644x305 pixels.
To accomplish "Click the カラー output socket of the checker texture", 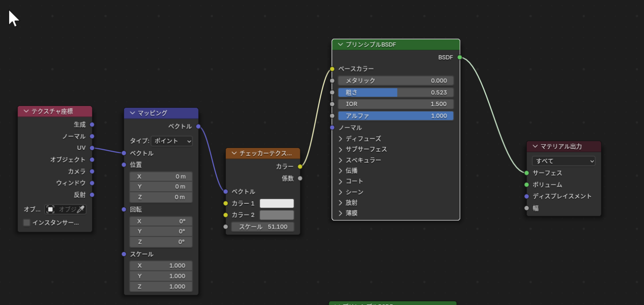I will pos(300,166).
